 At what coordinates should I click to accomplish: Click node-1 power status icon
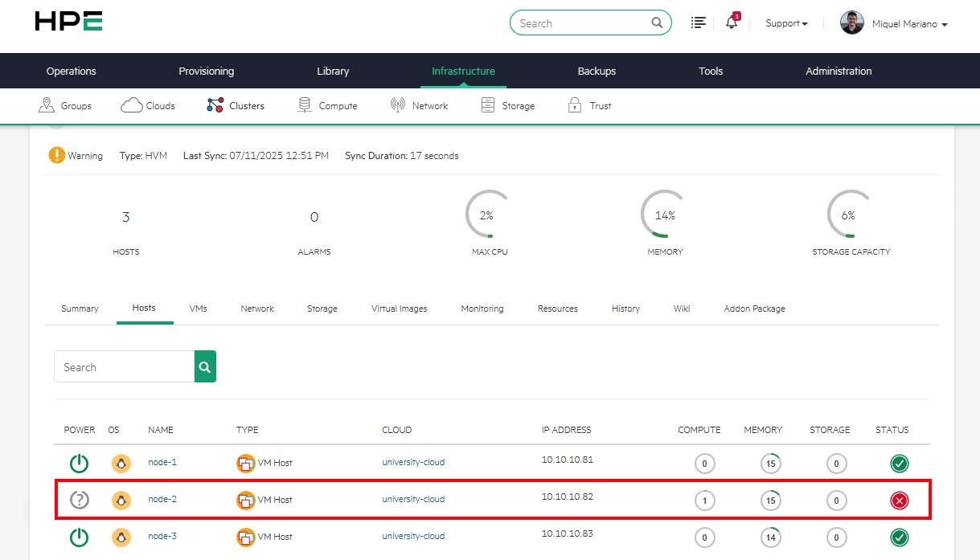coord(79,463)
